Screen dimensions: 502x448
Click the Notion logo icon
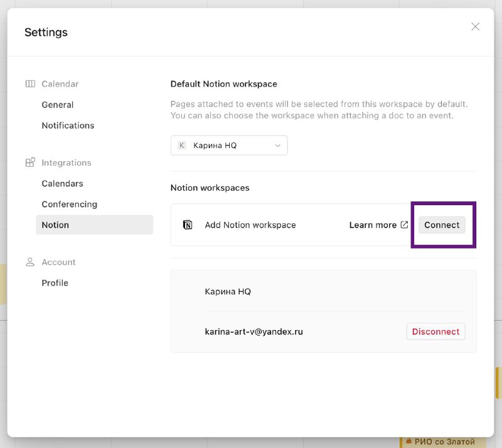point(188,225)
